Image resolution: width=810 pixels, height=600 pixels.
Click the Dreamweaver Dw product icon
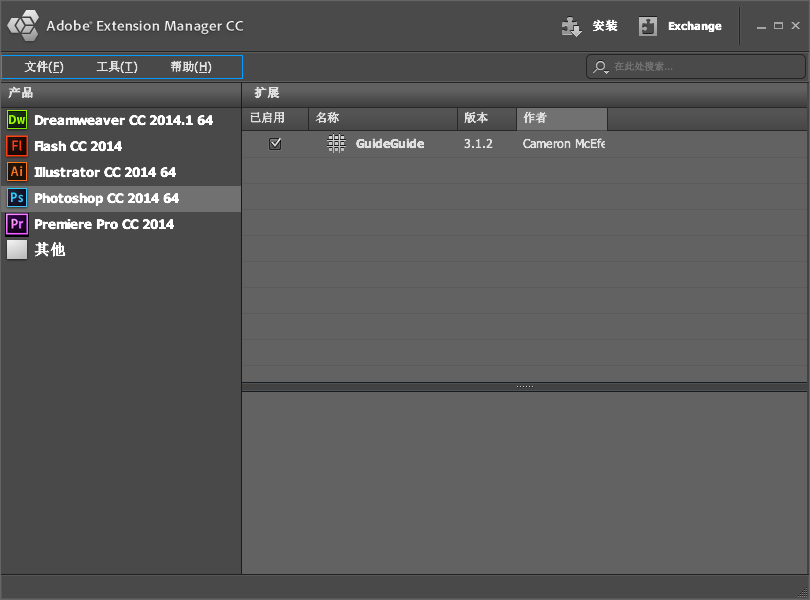(x=17, y=120)
